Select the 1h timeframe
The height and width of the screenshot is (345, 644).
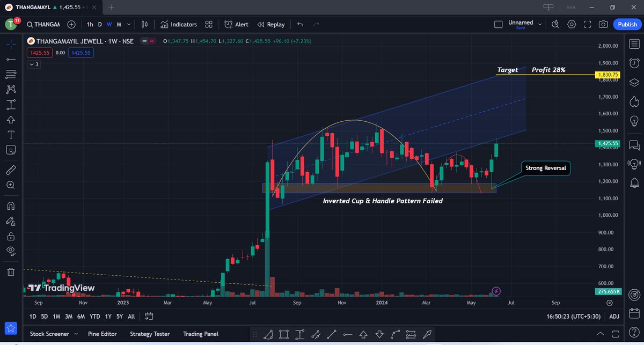(90, 24)
